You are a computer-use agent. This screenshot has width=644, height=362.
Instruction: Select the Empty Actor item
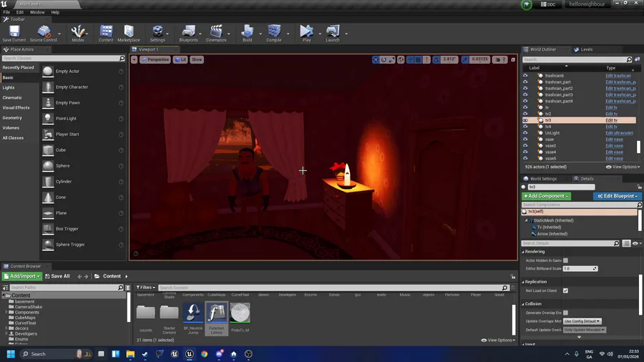[83, 72]
